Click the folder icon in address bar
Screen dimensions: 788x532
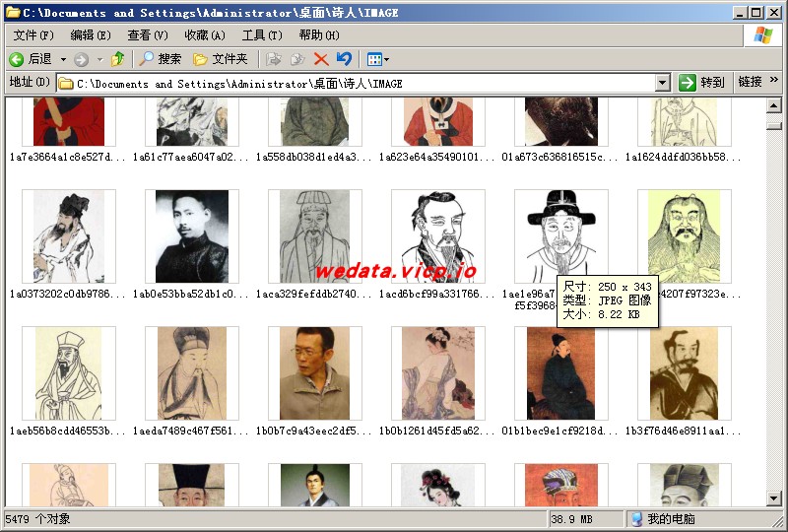click(x=66, y=84)
